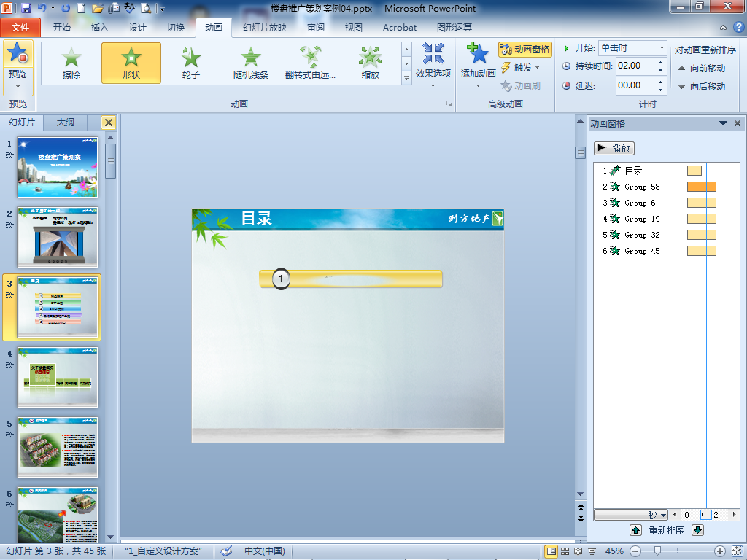Switch to reading view in status bar

coord(578,551)
